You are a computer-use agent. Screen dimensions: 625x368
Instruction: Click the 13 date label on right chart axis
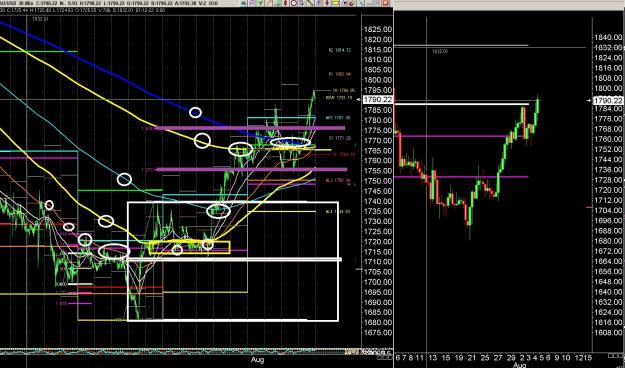click(432, 358)
